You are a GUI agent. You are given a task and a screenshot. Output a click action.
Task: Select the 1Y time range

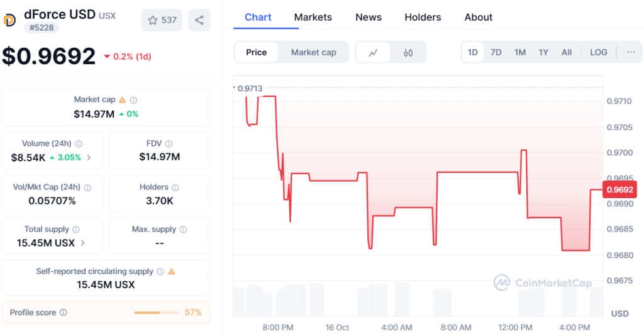[x=543, y=52]
